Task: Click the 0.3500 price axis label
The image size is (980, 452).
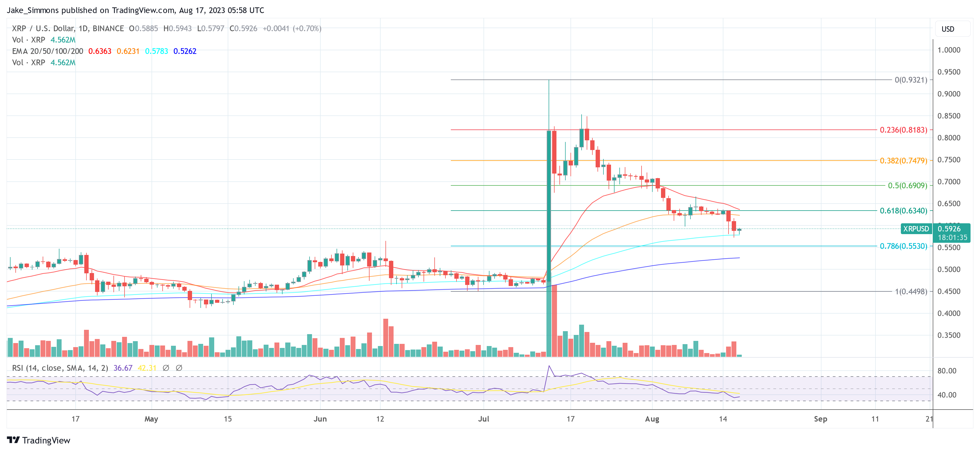Action: tap(949, 335)
